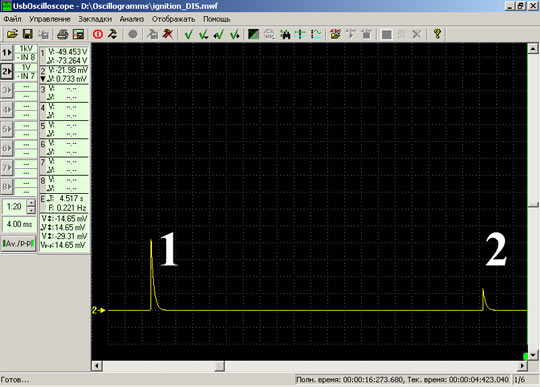Save oscillogram with floppy disk icon
The height and width of the screenshot is (387, 540).
pos(28,34)
